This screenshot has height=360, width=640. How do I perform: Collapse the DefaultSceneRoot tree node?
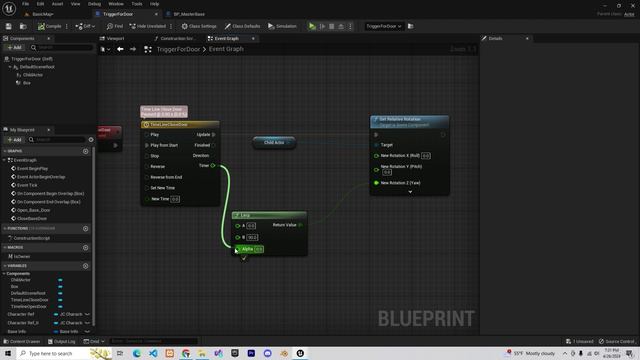point(10,67)
